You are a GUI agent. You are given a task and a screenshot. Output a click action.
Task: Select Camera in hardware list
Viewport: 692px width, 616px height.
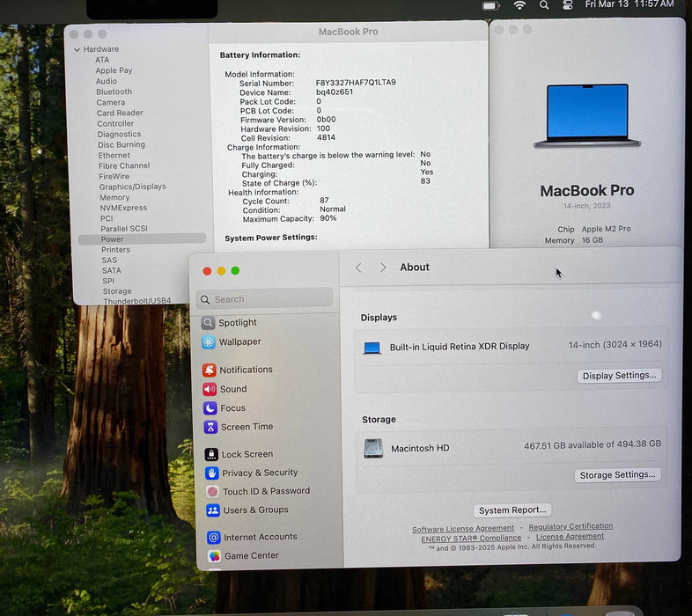tap(111, 102)
